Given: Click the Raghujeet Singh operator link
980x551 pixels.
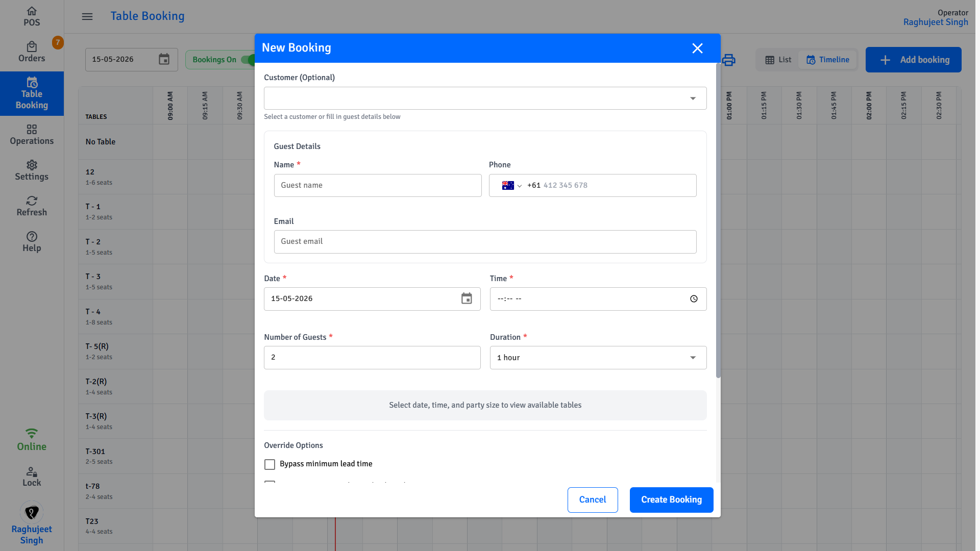Looking at the screenshot, I should tap(935, 22).
